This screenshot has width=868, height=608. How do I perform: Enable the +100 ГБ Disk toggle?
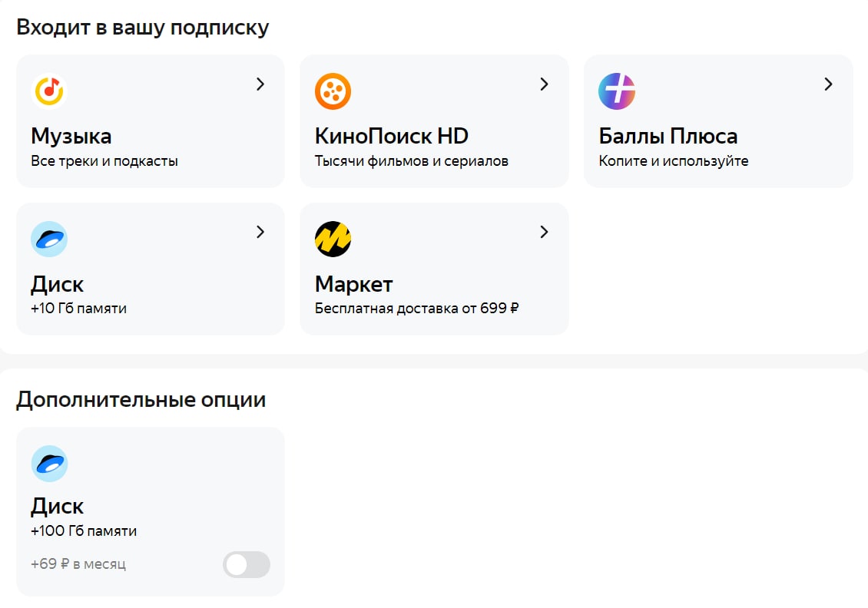[x=247, y=564]
